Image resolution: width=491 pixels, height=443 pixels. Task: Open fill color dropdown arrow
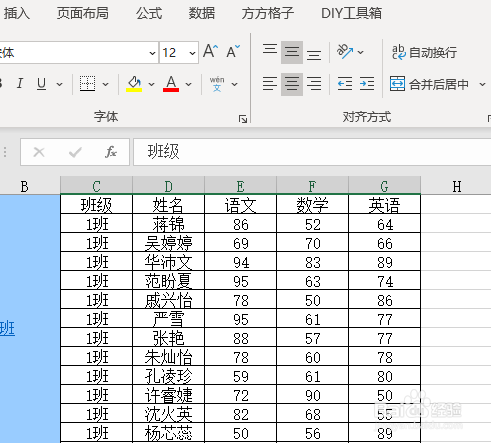[x=151, y=84]
